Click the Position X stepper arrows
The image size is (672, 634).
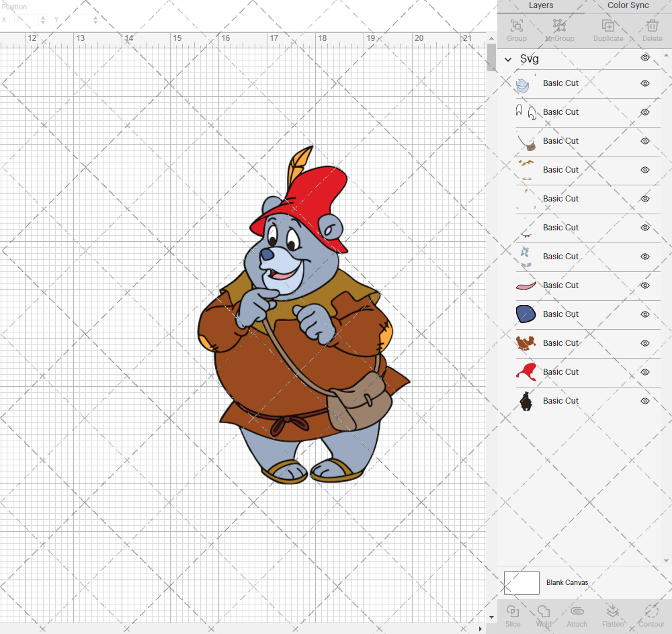click(43, 19)
